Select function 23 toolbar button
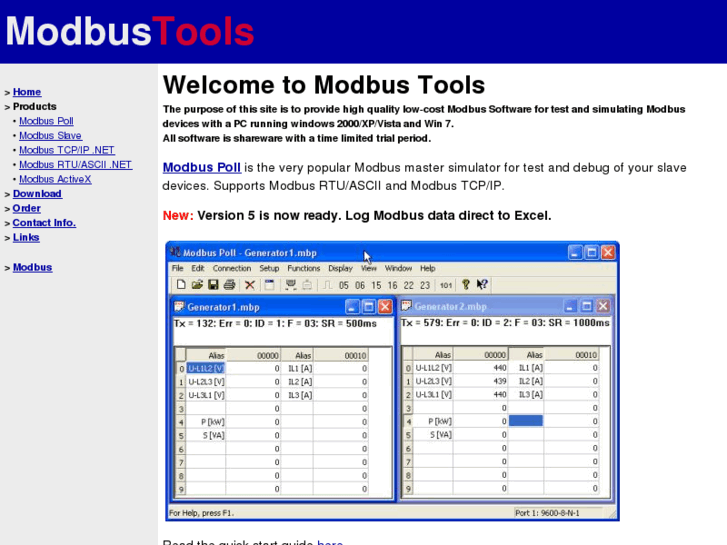 pos(425,285)
